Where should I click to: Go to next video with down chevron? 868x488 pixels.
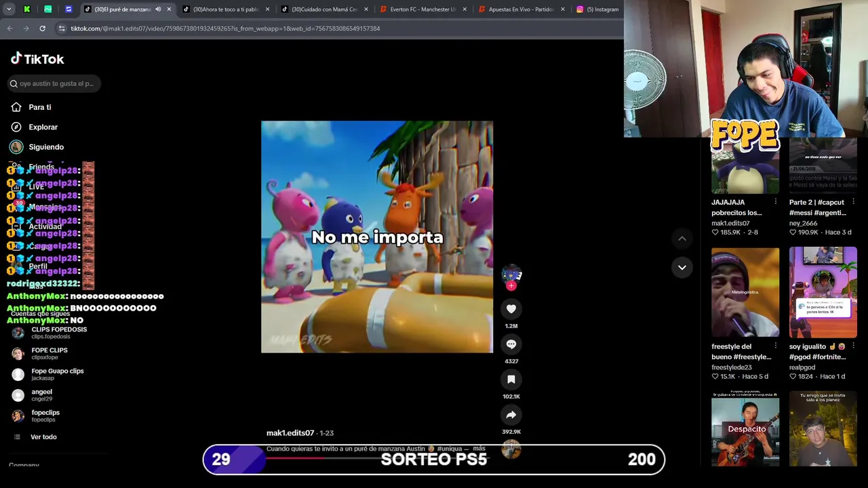pyautogui.click(x=682, y=267)
